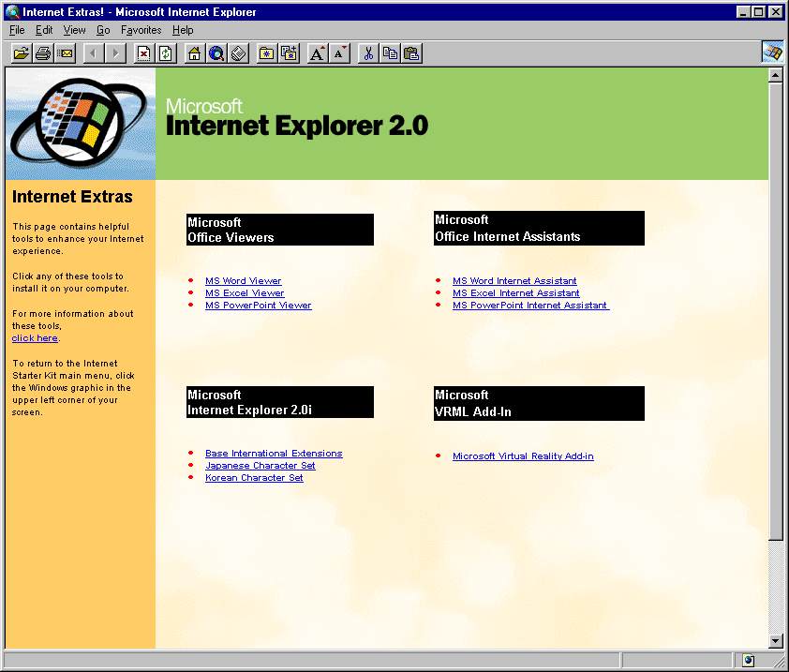
Task: Select the MS PowerPoint Viewer link
Action: click(258, 305)
